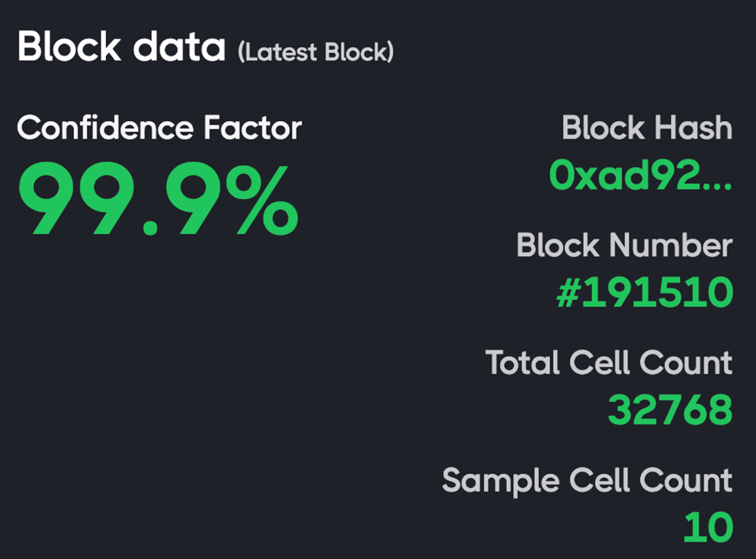This screenshot has width=756, height=559.
Task: Click the percent sign after 99.9
Action: [262, 200]
